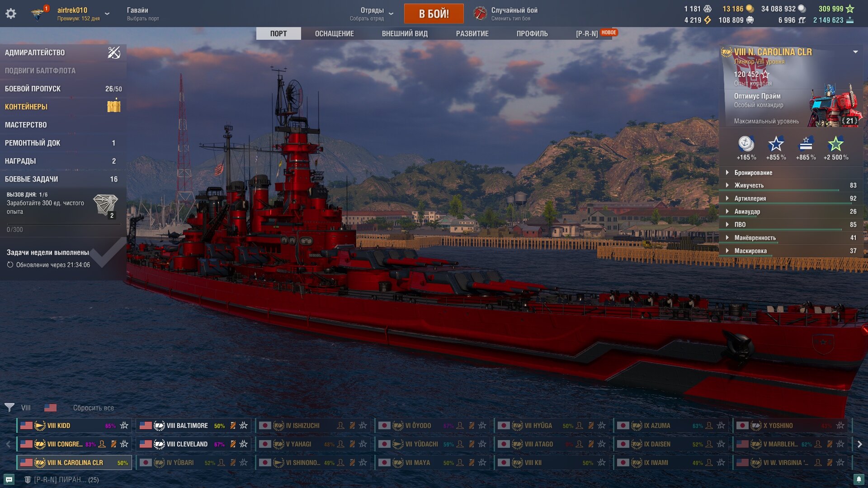
Task: Click the daily challenge 0/300 progress bar
Action: [64, 224]
